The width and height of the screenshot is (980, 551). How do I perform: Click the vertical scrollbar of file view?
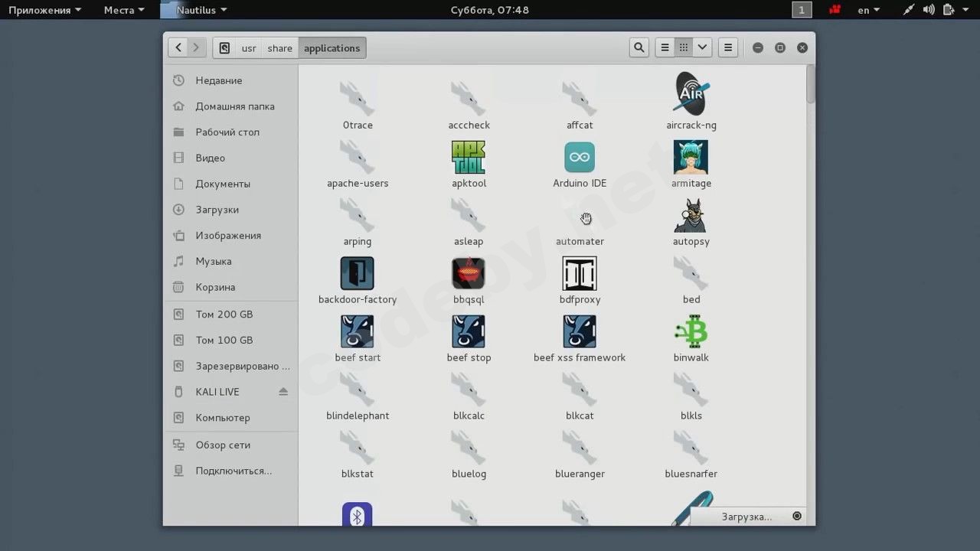(811, 84)
